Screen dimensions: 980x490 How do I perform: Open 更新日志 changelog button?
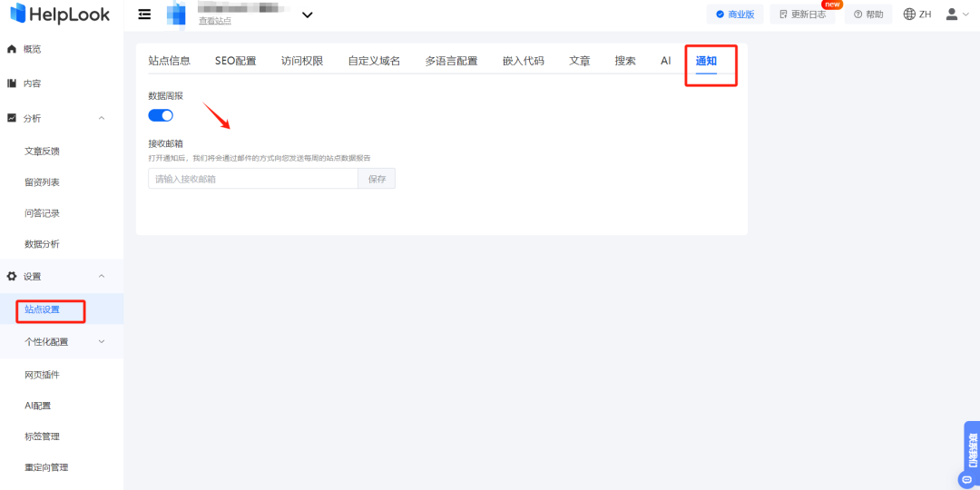pyautogui.click(x=802, y=15)
